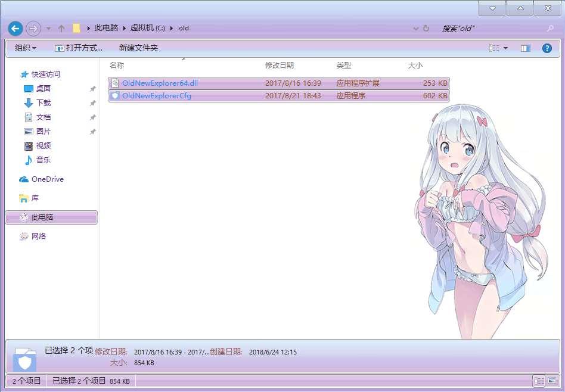Click the forward navigation arrow
Image resolution: width=565 pixels, height=392 pixels.
[x=33, y=29]
